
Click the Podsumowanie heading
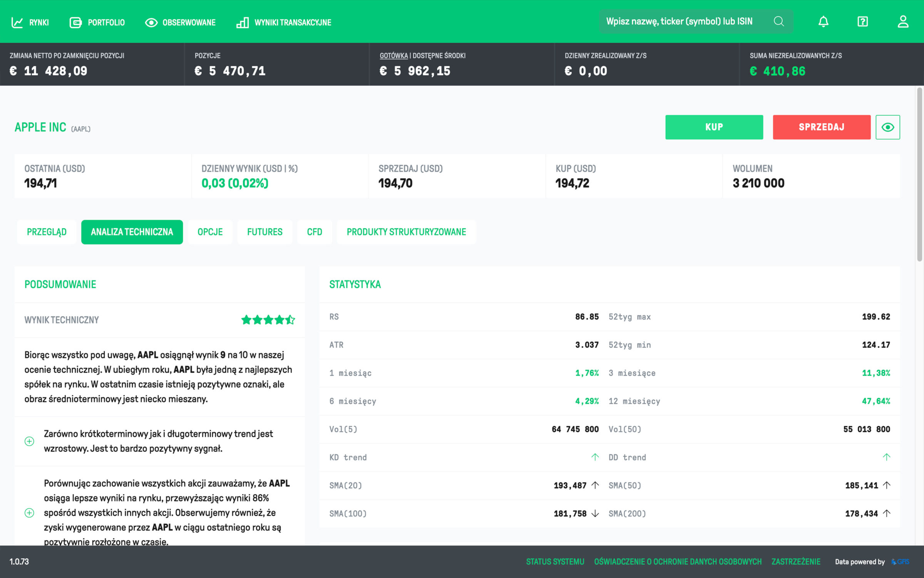60,284
